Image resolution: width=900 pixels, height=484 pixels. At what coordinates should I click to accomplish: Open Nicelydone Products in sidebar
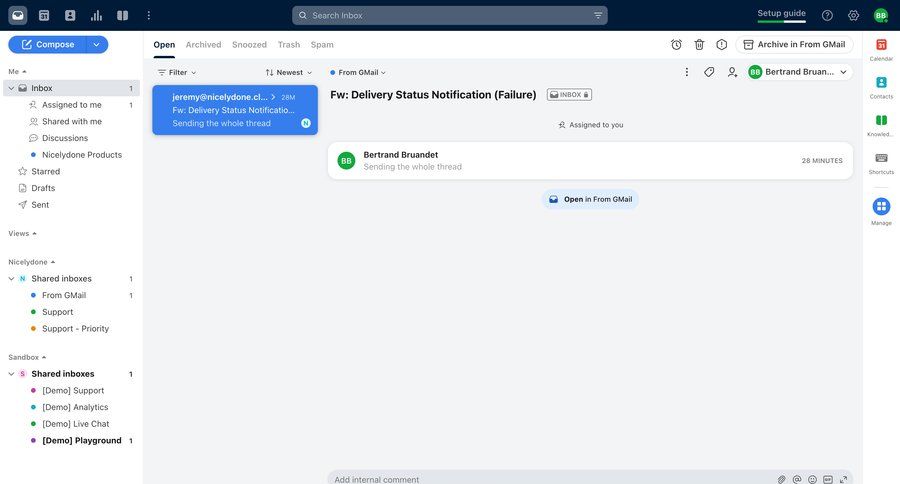click(82, 154)
